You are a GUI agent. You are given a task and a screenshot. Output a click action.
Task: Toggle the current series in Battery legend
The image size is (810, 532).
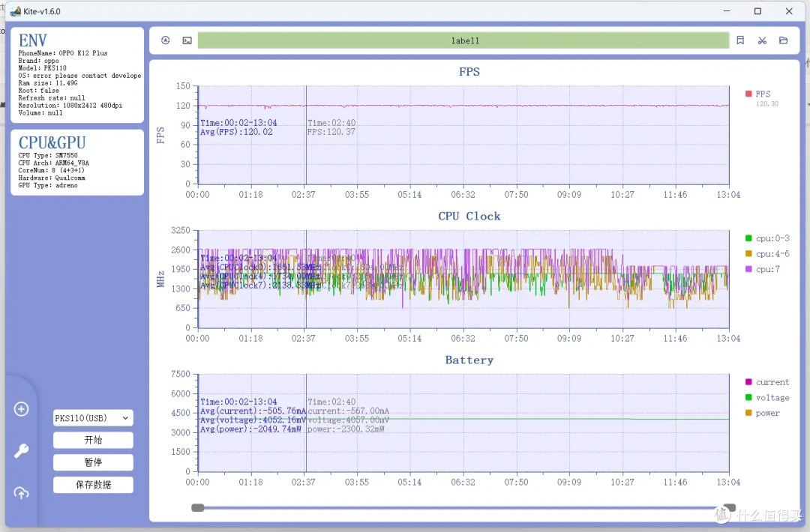767,382
